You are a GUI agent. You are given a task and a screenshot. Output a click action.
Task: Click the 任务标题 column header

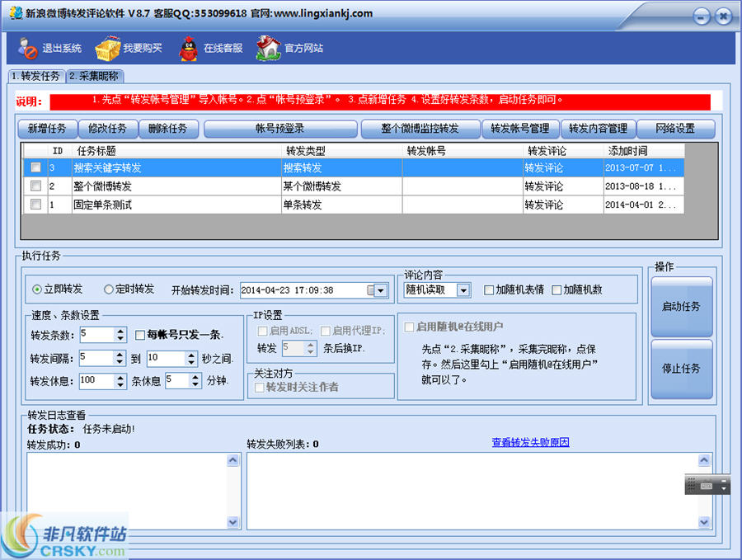pyautogui.click(x=176, y=151)
